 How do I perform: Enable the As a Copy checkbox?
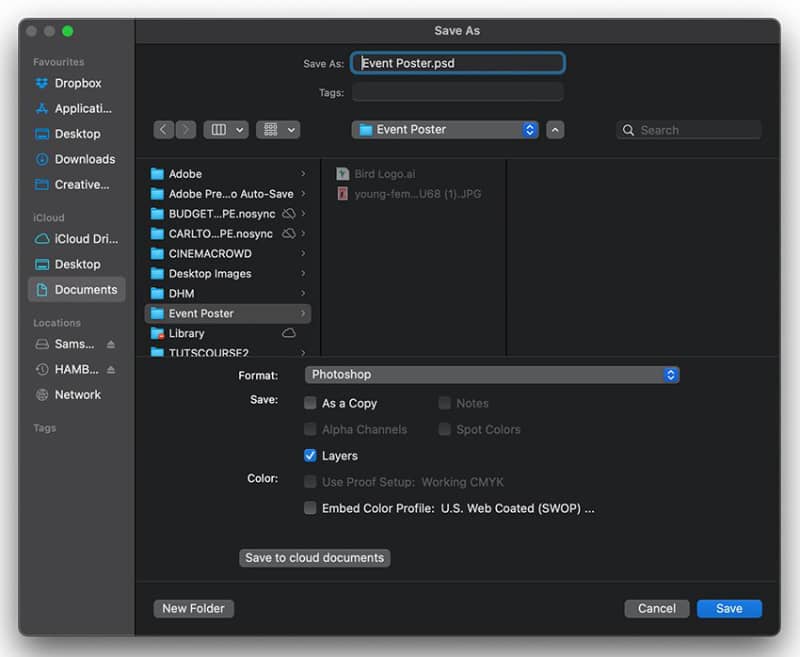coord(310,403)
